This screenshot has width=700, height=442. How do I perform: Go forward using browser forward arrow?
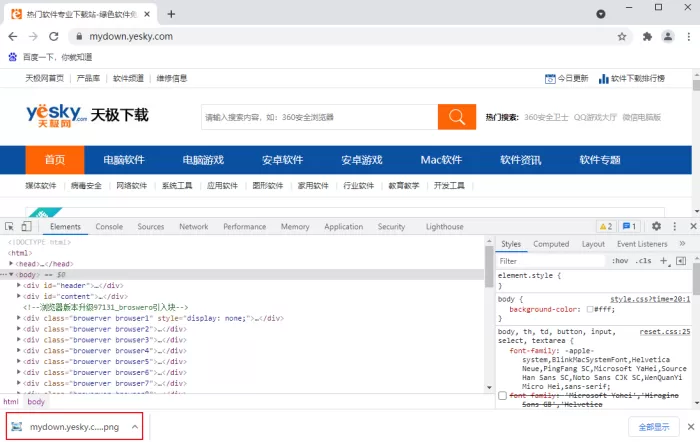33,37
